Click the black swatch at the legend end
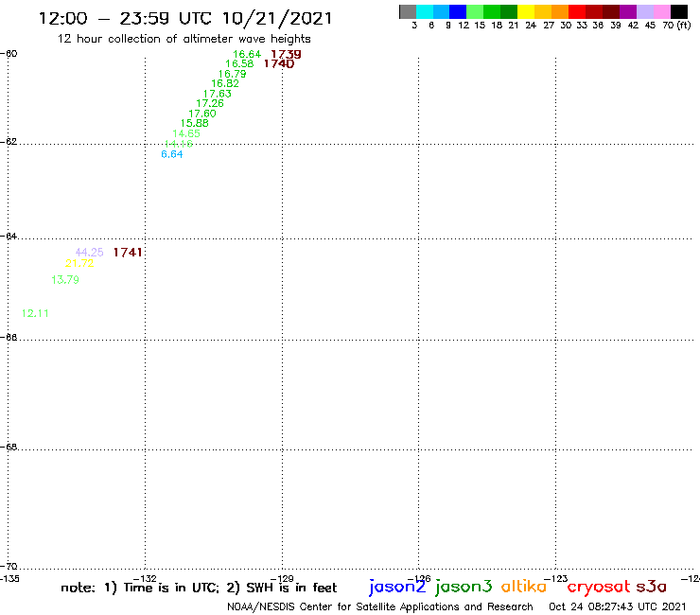This screenshot has height=615, width=700. point(679,11)
